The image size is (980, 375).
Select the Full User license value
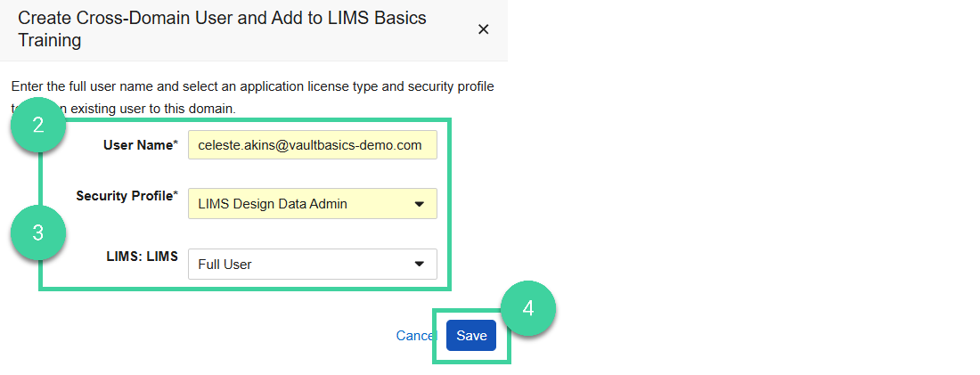pyautogui.click(x=225, y=264)
